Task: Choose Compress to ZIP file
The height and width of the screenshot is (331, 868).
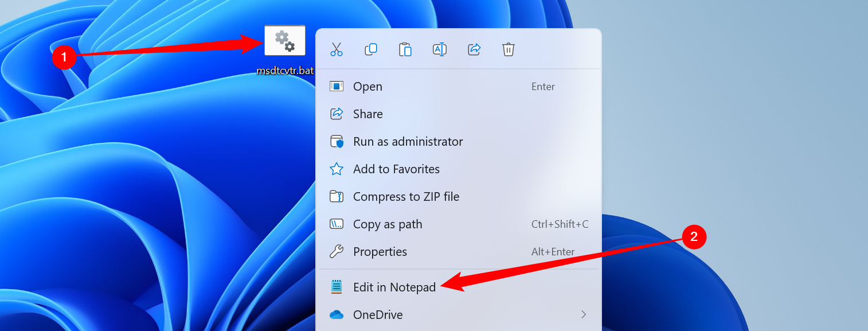Action: (459, 197)
